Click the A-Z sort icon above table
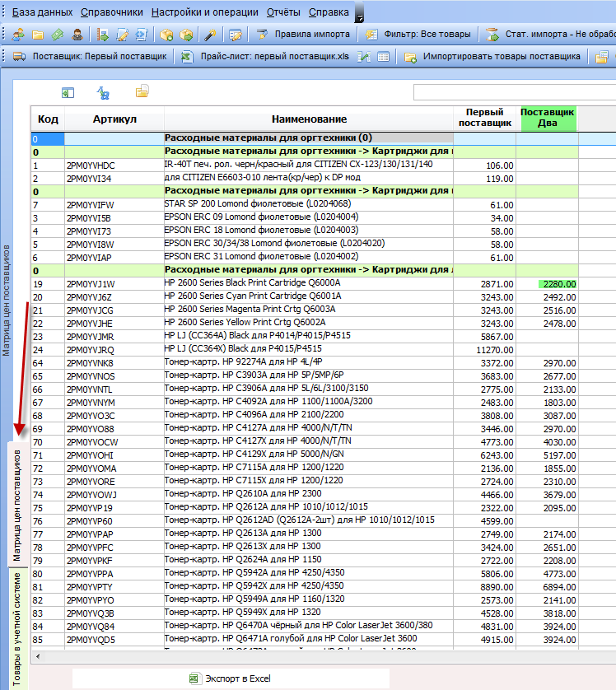This screenshot has height=690, width=616. 103,93
